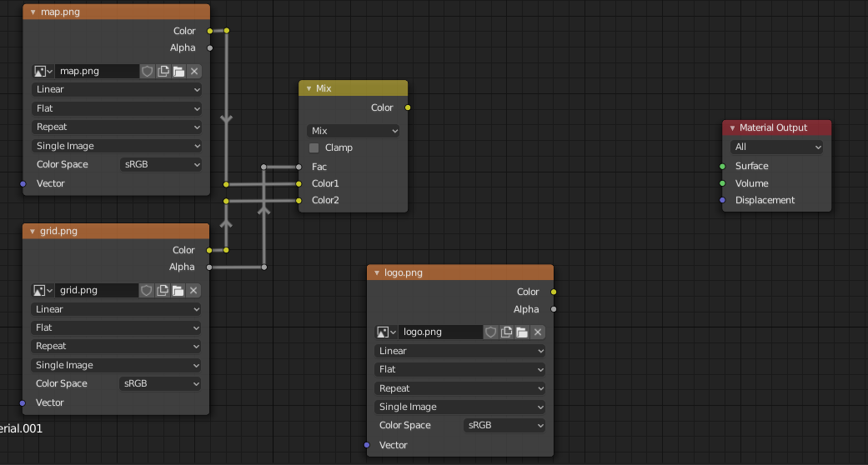This screenshot has height=465, width=868.
Task: Open Linear interpolation dropdown in logo.png node
Action: click(460, 351)
